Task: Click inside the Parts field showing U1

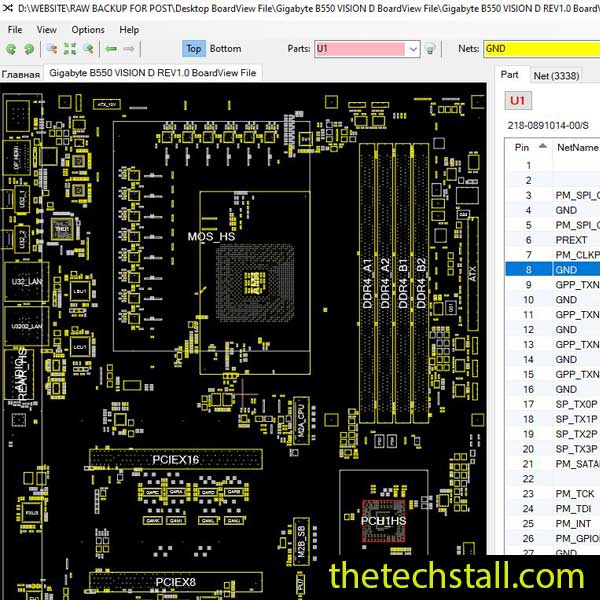Action: [360, 49]
